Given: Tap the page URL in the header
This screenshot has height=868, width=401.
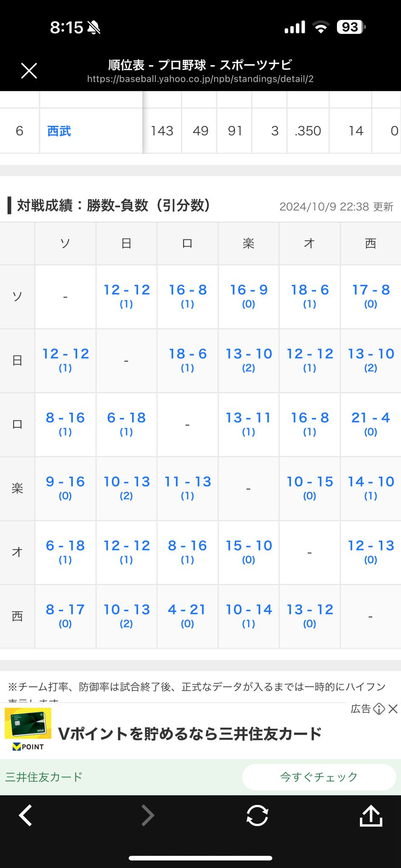Looking at the screenshot, I should [200, 79].
